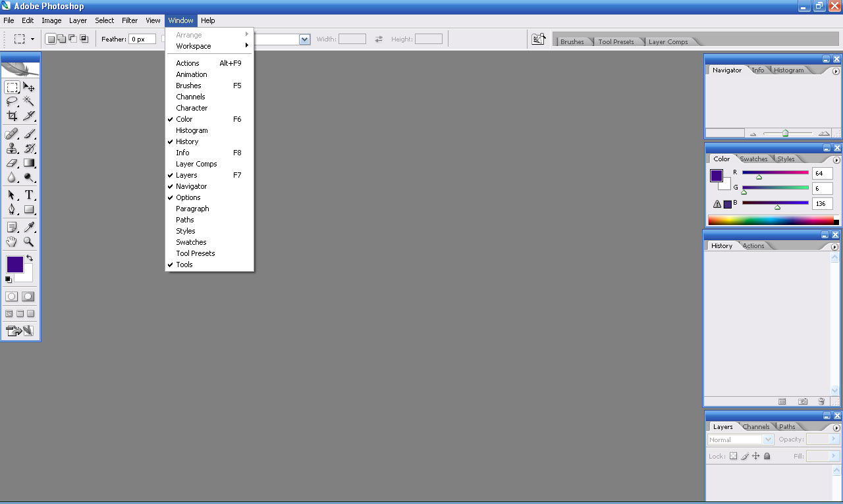Swap foreground and background colors
843x504 pixels.
coord(30,258)
